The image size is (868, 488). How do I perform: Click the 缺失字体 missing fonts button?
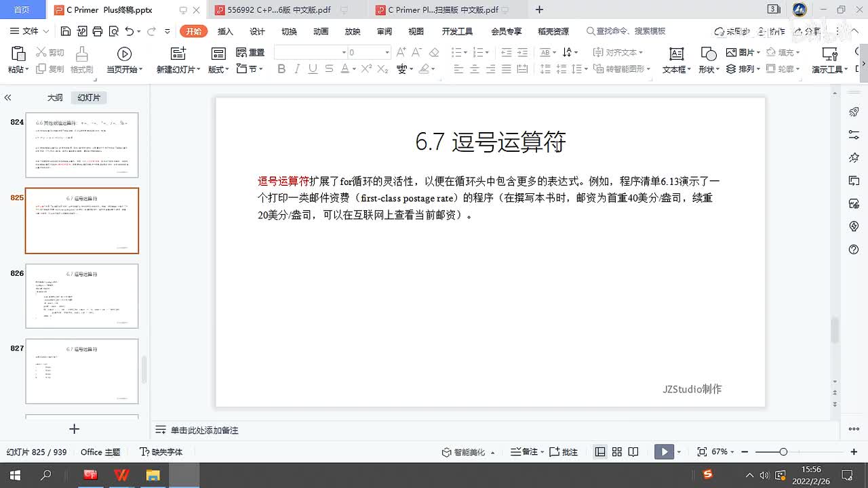pos(161,451)
